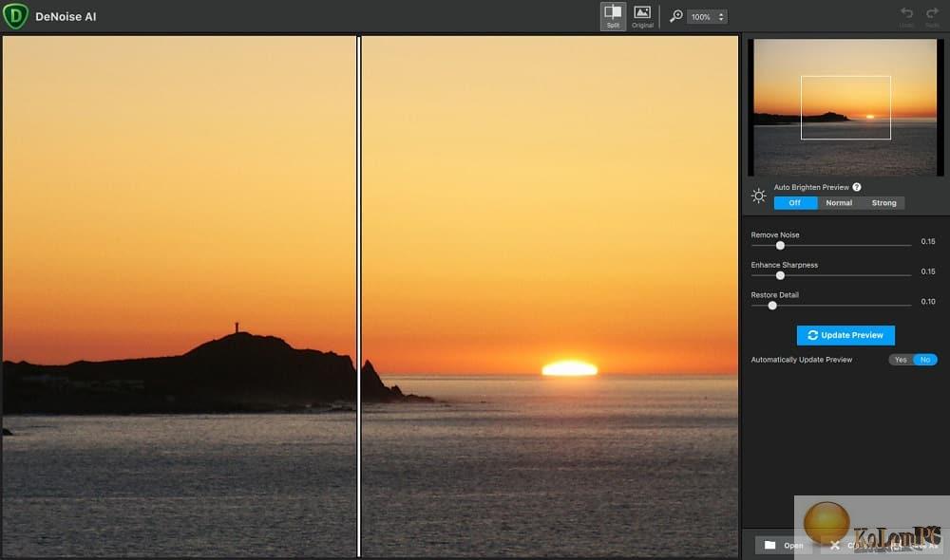Click the Redo arrow

(932, 16)
